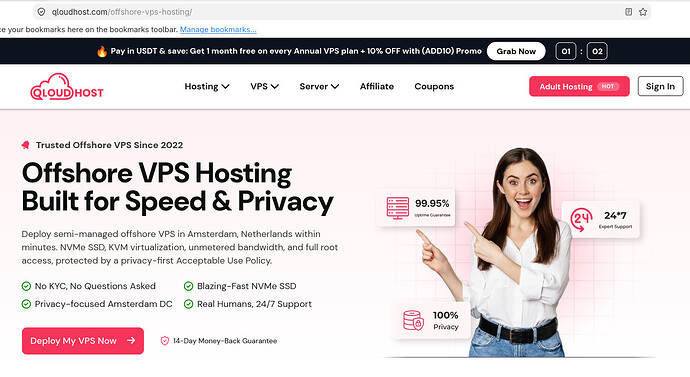The image size is (690, 377).
Task: Click the Sign In button
Action: 661,86
